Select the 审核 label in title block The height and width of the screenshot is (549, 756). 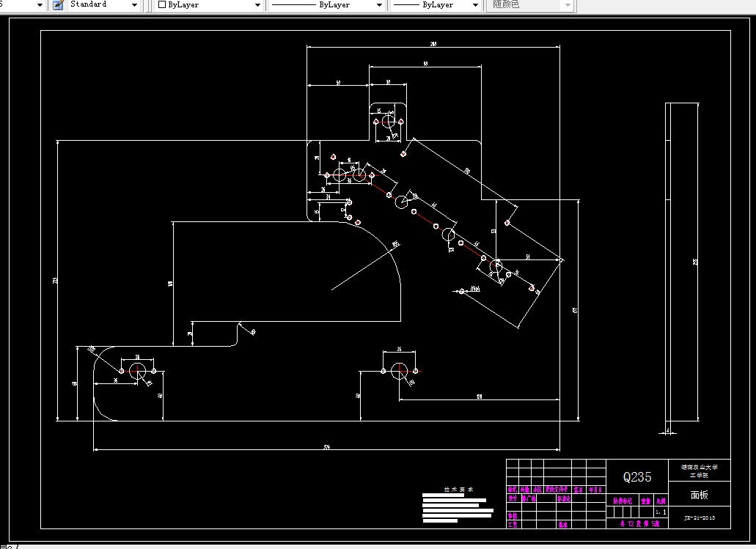(x=513, y=516)
